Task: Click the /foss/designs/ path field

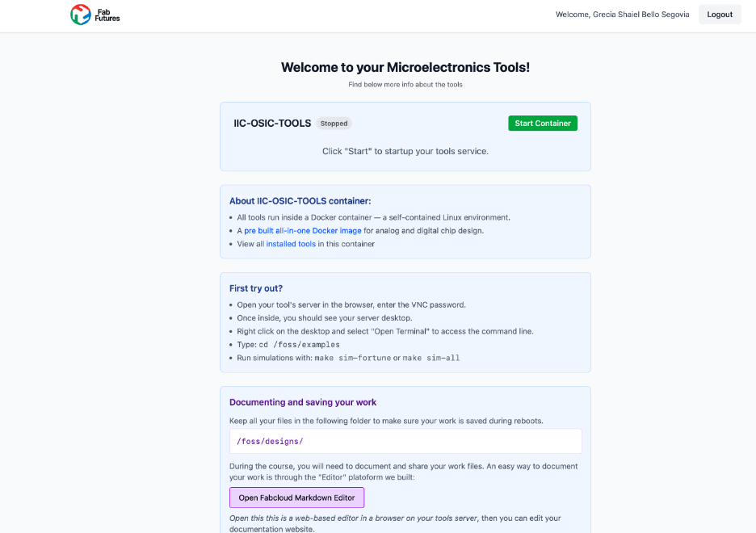Action: tap(405, 441)
